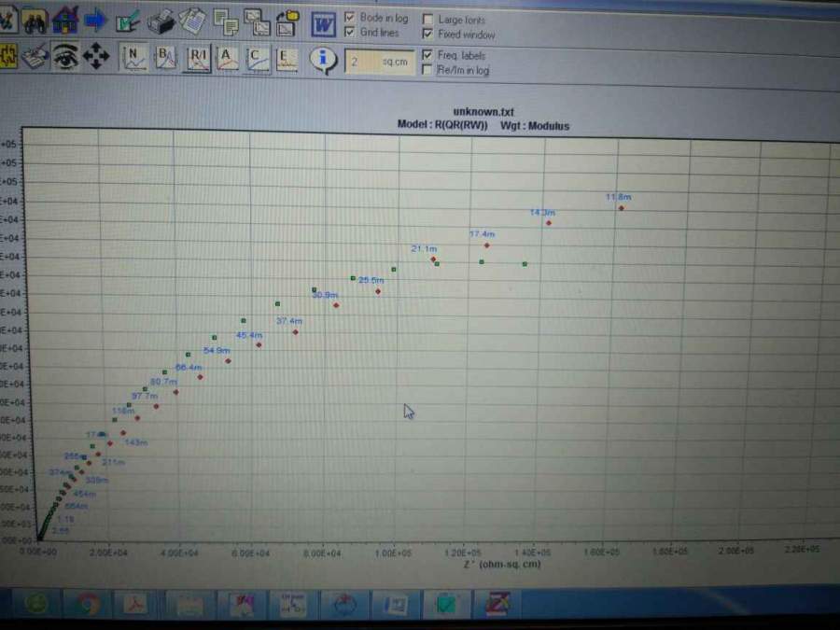Click the house home icon
Viewport: 840px width, 630px height.
click(64, 20)
